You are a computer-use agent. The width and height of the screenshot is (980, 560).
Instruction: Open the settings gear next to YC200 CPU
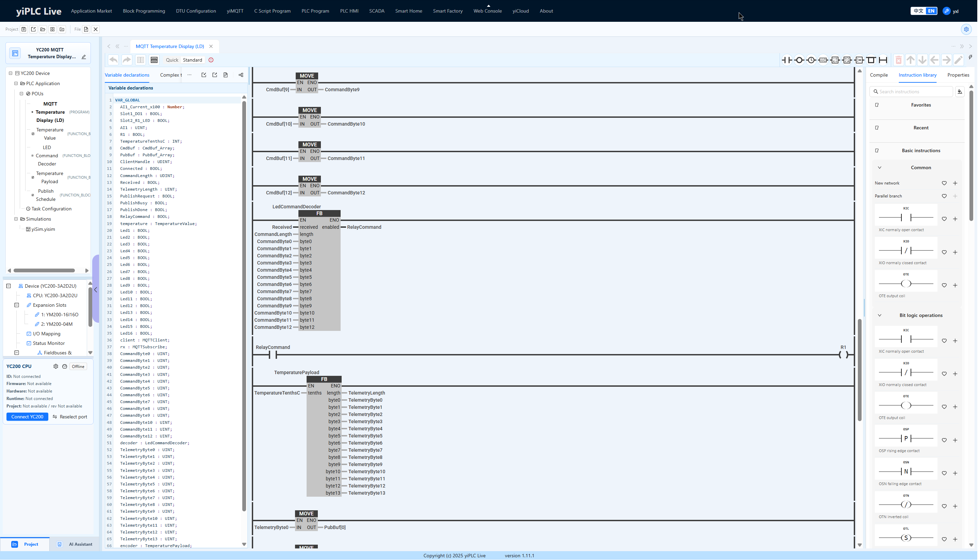(x=56, y=367)
